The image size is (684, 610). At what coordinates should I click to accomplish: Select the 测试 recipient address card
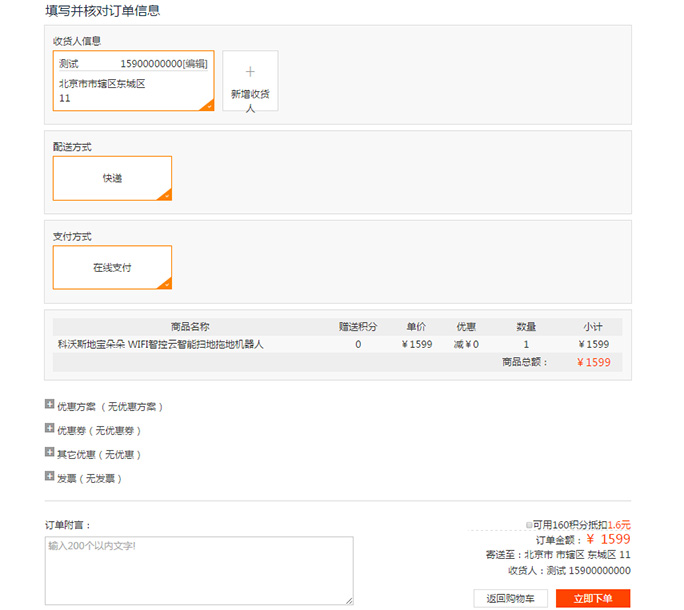(x=133, y=81)
